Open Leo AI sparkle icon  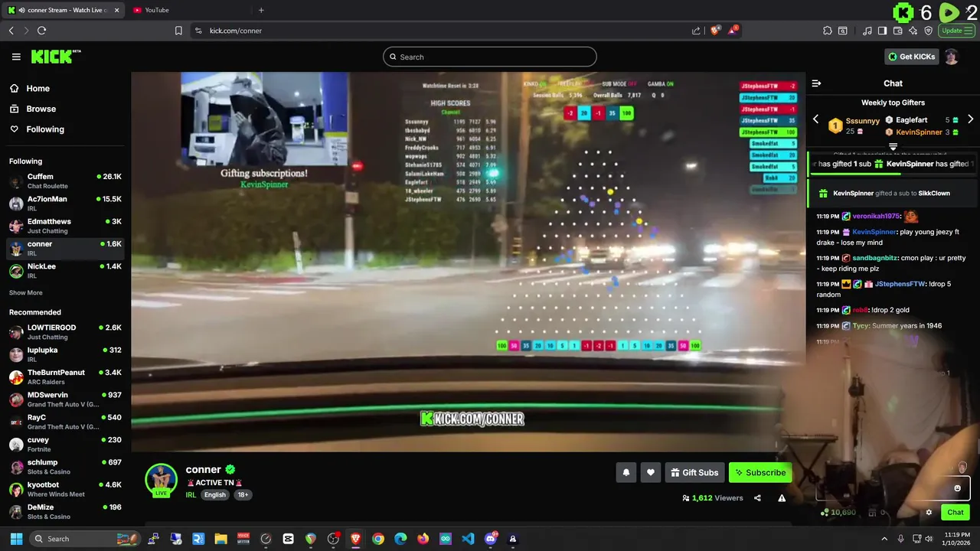(913, 31)
